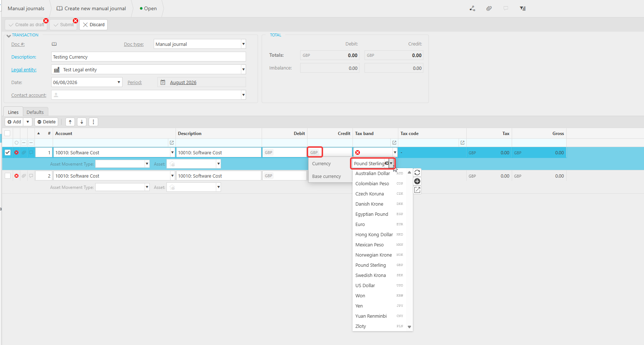Image resolution: width=644 pixels, height=345 pixels.
Task: Collapse the Transaction section
Action: (8, 36)
